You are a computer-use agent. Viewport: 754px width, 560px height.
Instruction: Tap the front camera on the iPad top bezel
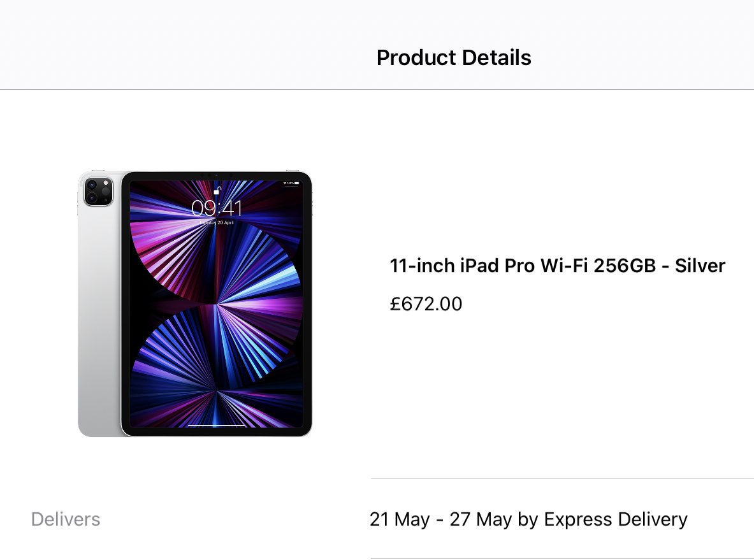[x=217, y=175]
